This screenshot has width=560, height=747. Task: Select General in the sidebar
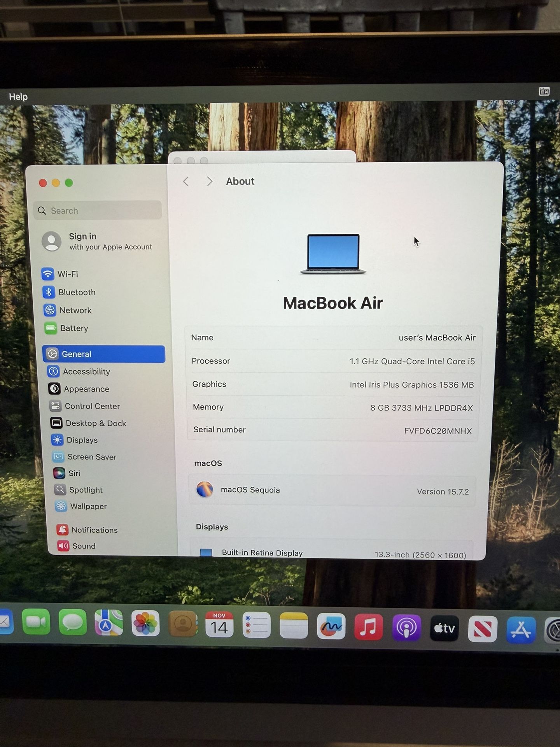click(104, 354)
